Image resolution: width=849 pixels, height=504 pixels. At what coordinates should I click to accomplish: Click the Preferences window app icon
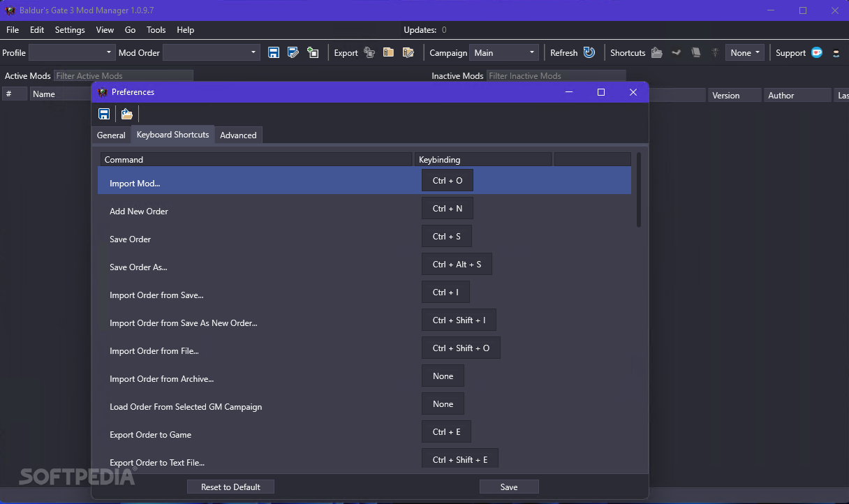(x=103, y=92)
